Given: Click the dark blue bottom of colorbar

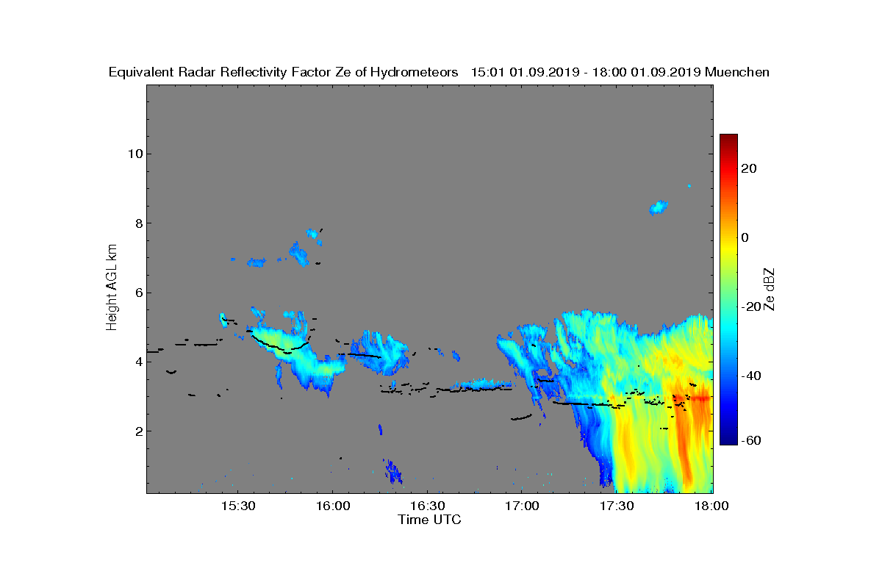Looking at the screenshot, I should 728,440.
